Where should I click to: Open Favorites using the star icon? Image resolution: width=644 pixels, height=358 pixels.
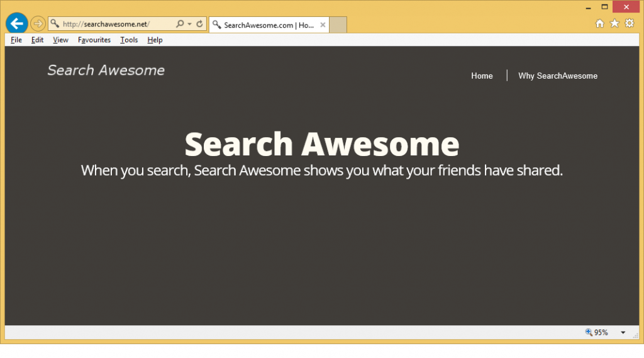click(x=614, y=23)
